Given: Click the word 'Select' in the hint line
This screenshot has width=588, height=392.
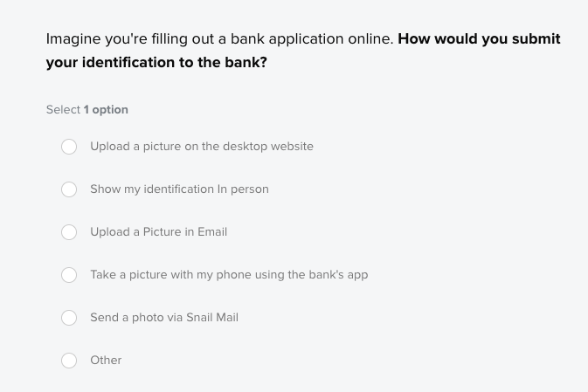Looking at the screenshot, I should 63,109.
